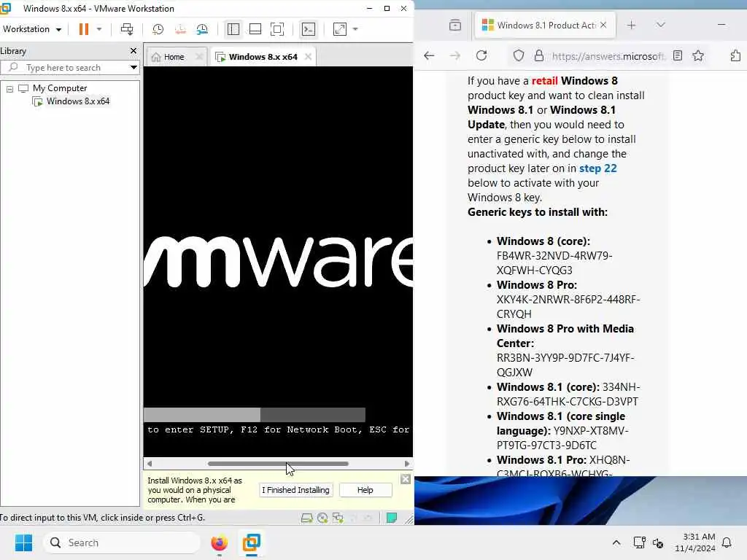Toggle thumbnail bar view icon
This screenshot has width=747, height=560.
coord(255,29)
